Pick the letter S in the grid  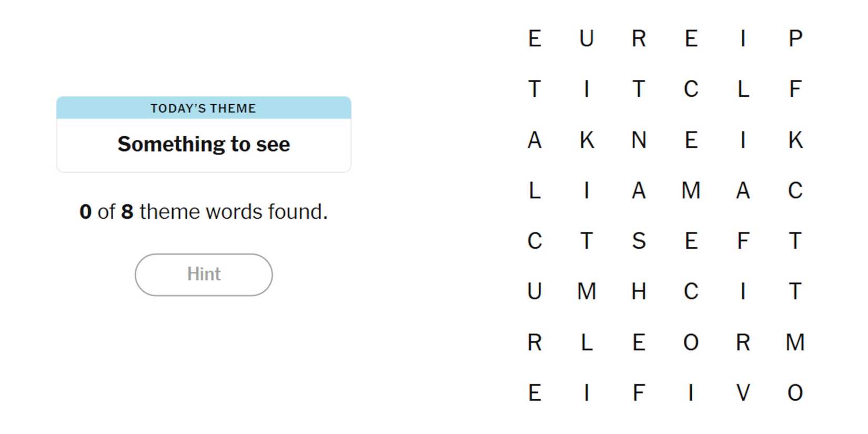[x=639, y=241]
